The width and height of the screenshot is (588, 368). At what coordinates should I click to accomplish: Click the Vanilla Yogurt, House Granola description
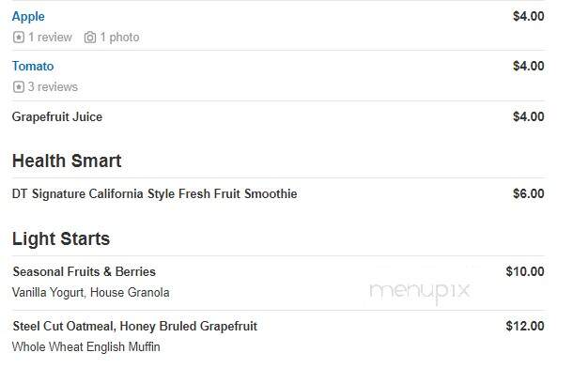click(90, 292)
